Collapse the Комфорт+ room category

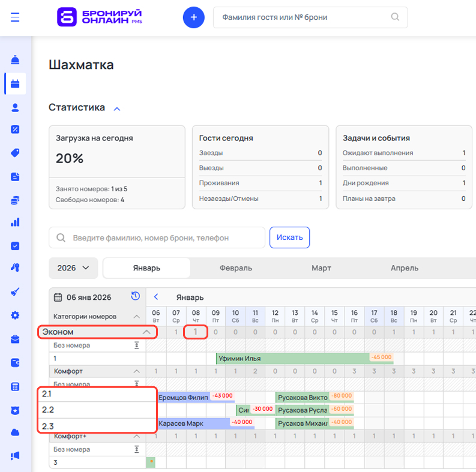(x=137, y=436)
